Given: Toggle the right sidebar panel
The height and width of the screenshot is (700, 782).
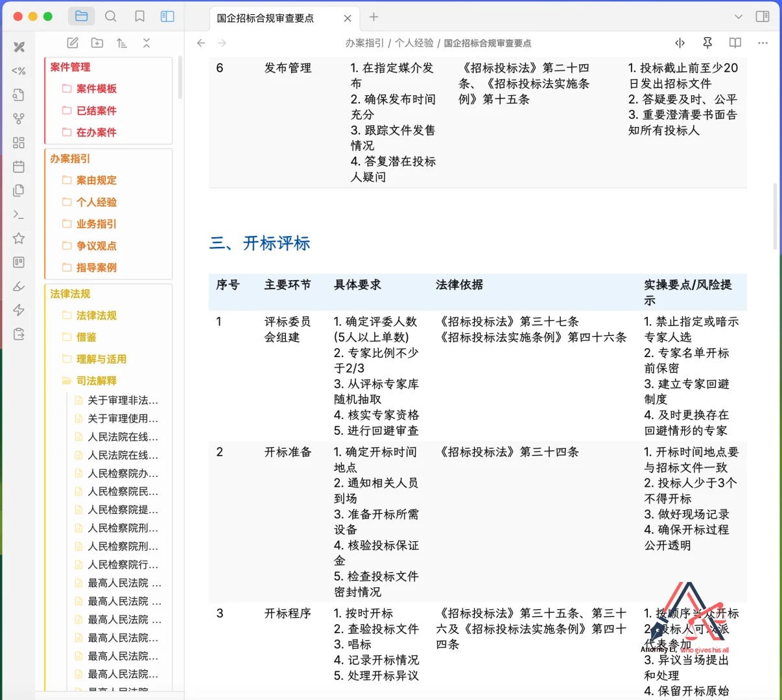Looking at the screenshot, I should 763,16.
